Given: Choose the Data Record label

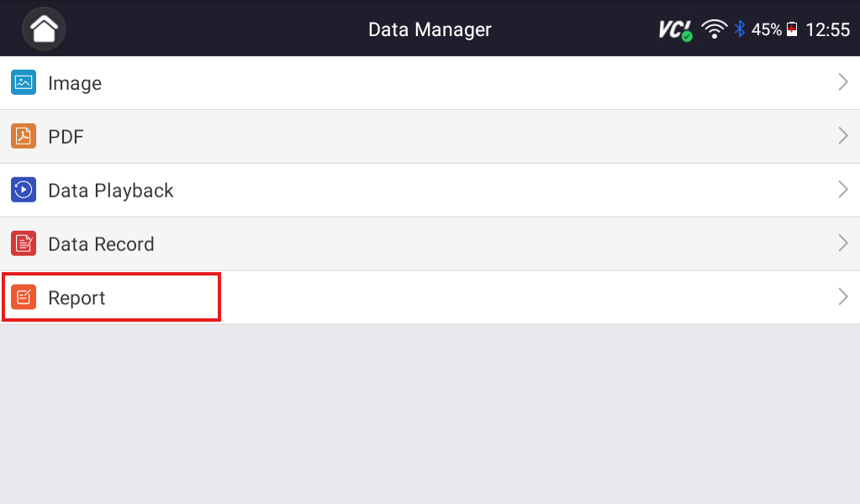Looking at the screenshot, I should pos(101,244).
